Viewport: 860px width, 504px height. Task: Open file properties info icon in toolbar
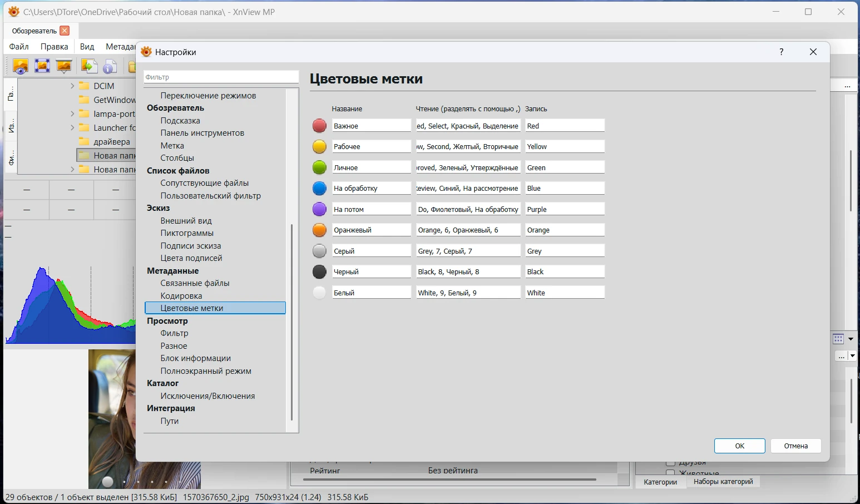pyautogui.click(x=110, y=66)
